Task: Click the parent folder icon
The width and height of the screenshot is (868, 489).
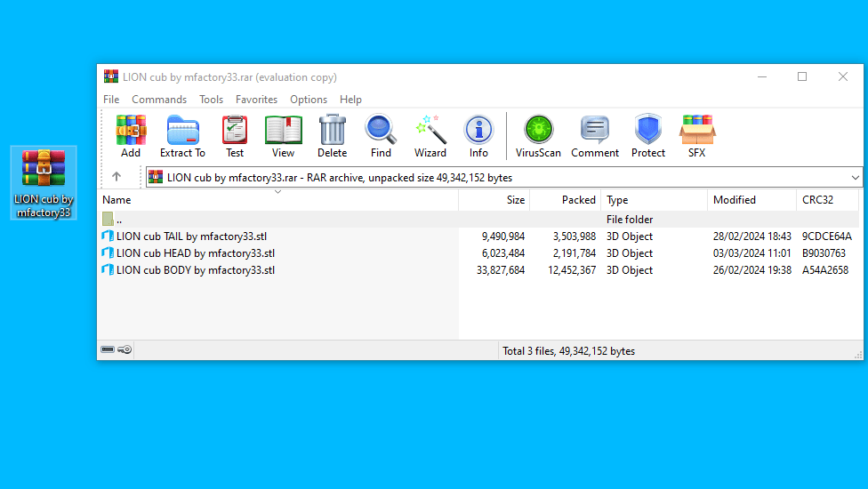Action: click(x=108, y=219)
